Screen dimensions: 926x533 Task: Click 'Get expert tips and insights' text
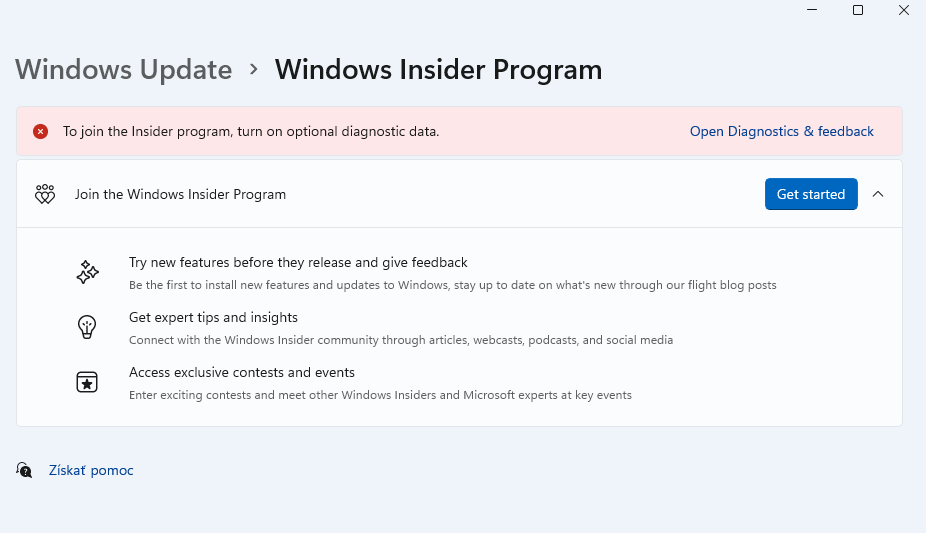pos(213,317)
